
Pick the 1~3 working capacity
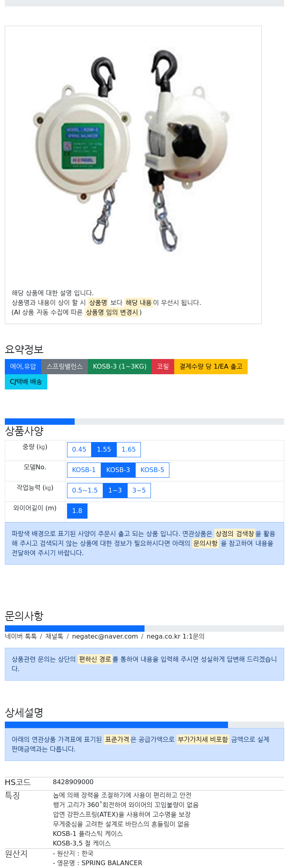pos(115,490)
